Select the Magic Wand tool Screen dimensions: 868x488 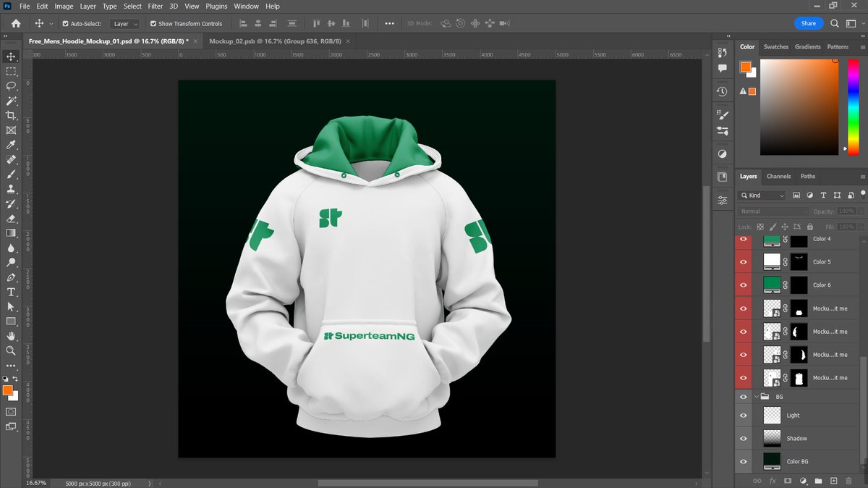coord(11,101)
